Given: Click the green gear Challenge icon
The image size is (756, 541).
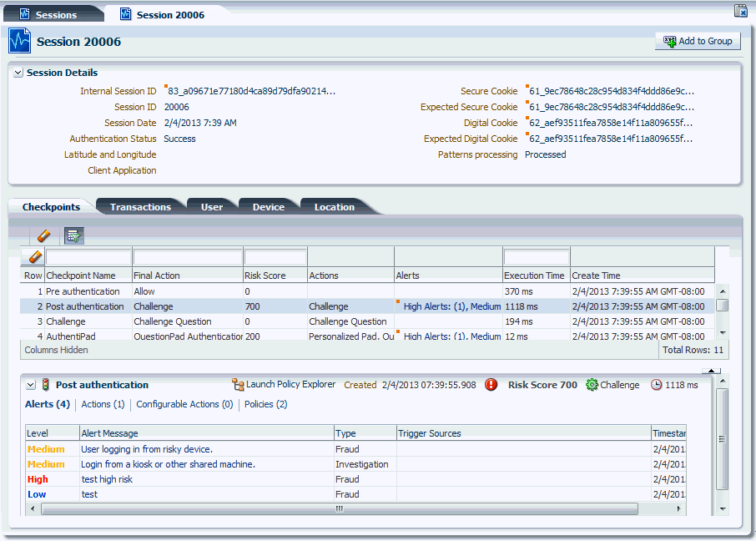Looking at the screenshot, I should [x=592, y=385].
